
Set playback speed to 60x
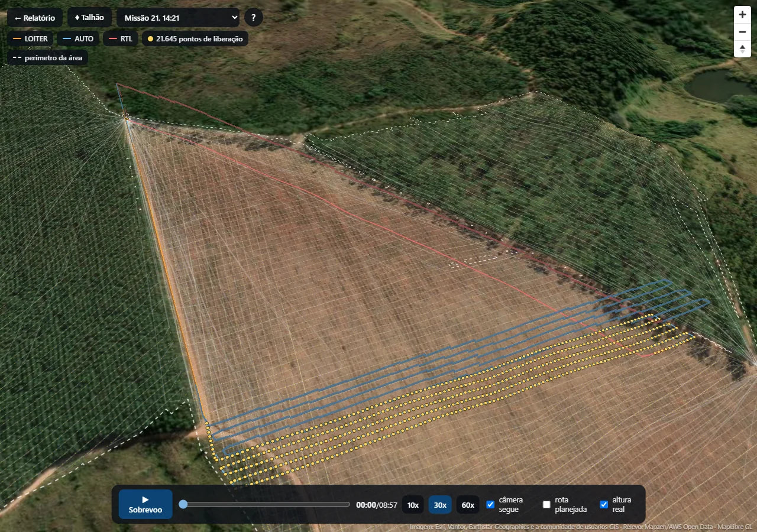click(468, 505)
